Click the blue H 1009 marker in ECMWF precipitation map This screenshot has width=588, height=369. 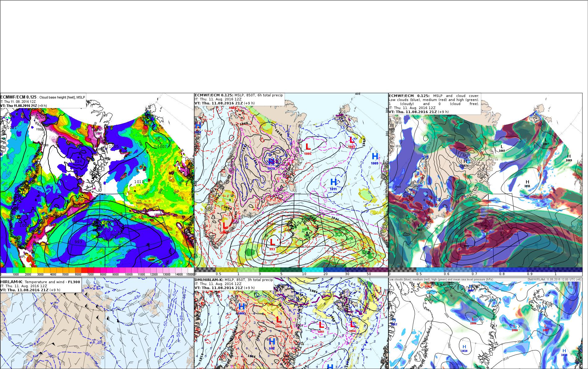375,158
